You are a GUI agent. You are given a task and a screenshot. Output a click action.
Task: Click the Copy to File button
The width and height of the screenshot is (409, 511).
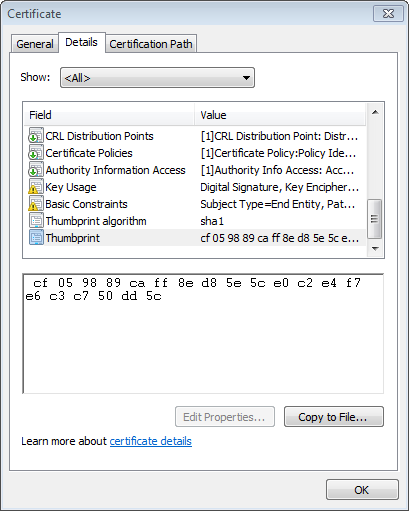[334, 417]
